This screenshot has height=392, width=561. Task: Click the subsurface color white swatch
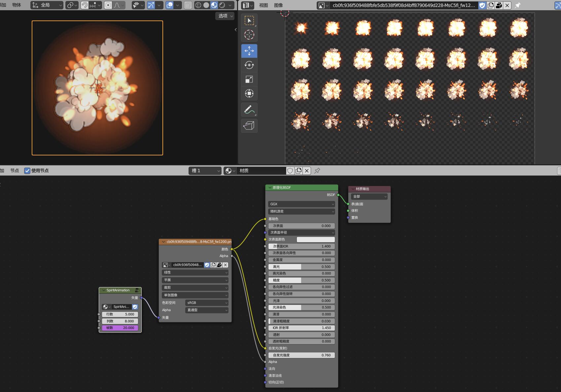(x=315, y=240)
